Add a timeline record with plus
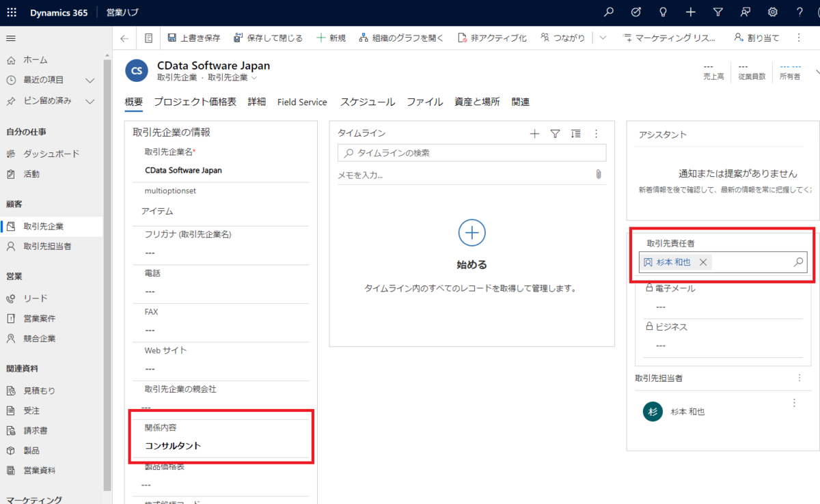Screen dimensions: 820x504 tap(534, 134)
